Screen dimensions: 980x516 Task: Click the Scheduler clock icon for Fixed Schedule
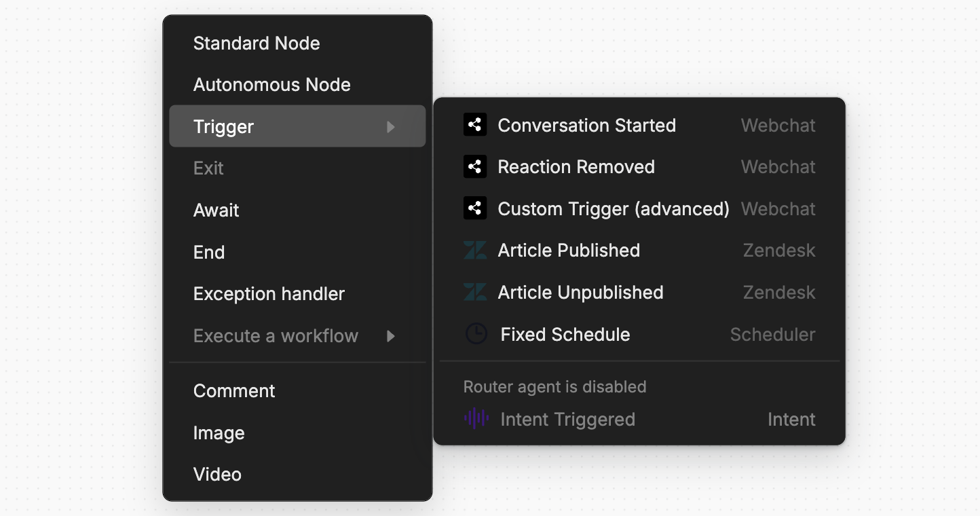[476, 333]
